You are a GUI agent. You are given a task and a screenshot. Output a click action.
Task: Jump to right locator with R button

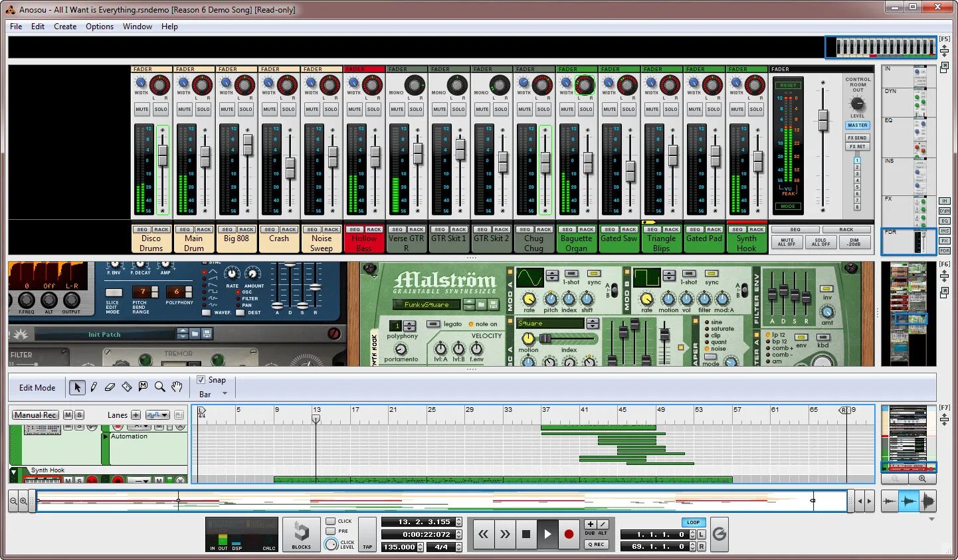pyautogui.click(x=702, y=546)
